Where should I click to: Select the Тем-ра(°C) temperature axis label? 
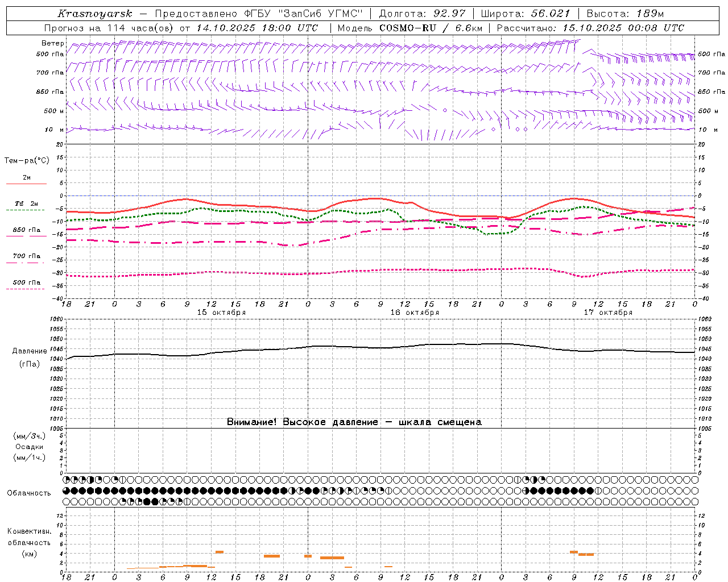(x=27, y=160)
